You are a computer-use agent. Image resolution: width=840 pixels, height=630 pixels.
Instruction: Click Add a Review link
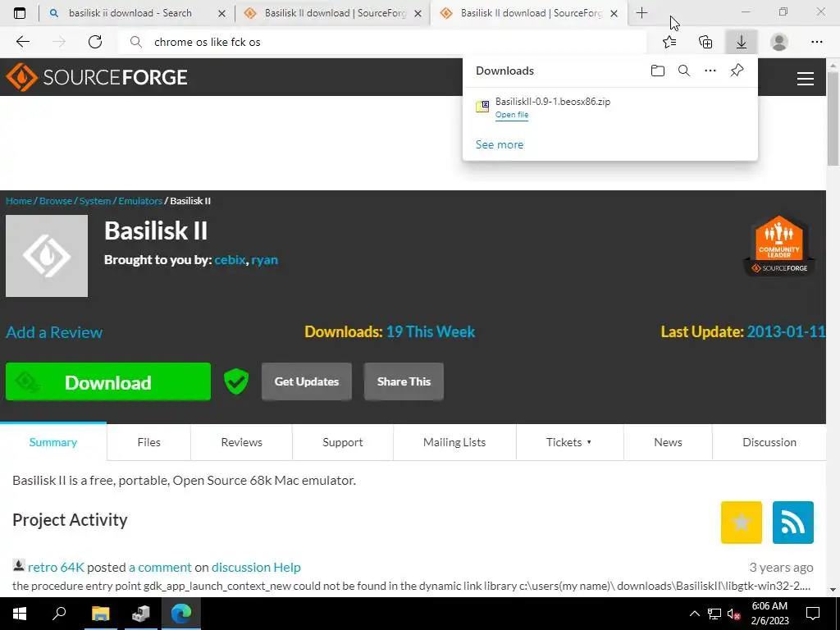[x=54, y=332]
